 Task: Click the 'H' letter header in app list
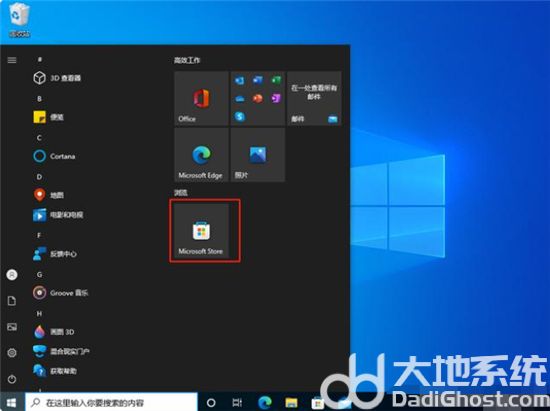coord(39,314)
